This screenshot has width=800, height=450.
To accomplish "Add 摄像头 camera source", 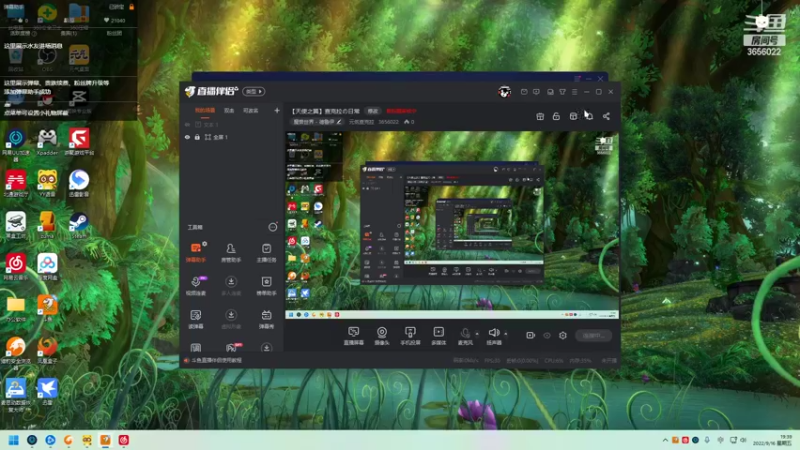I will tap(382, 336).
